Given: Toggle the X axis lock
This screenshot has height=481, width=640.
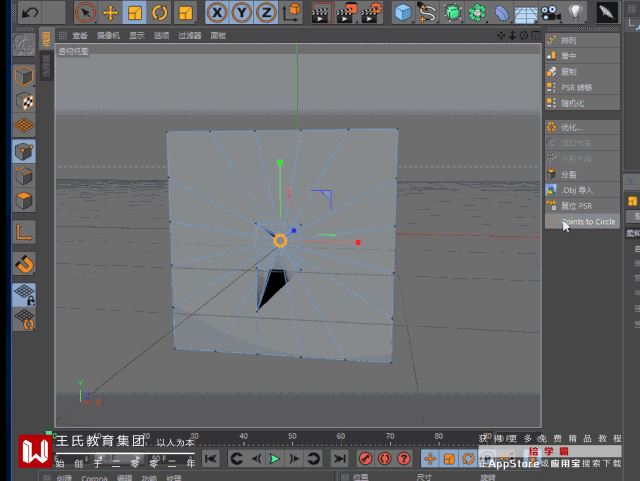Looking at the screenshot, I should (217, 13).
